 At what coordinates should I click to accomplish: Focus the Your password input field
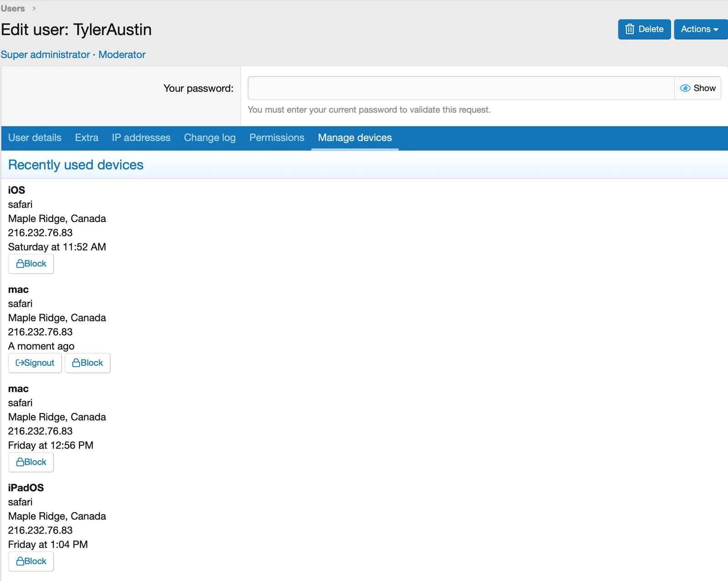tap(460, 88)
